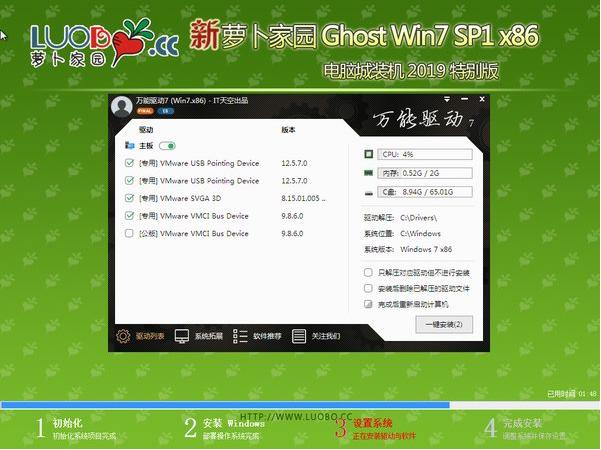Click step 1 初始化 at bottom
The height and width of the screenshot is (450, 601).
76,428
